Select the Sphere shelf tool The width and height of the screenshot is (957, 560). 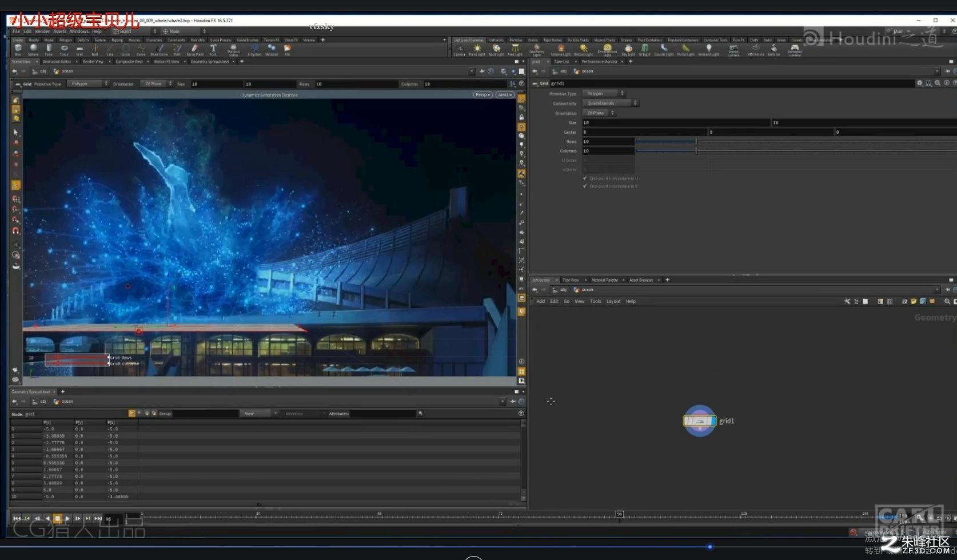click(33, 50)
